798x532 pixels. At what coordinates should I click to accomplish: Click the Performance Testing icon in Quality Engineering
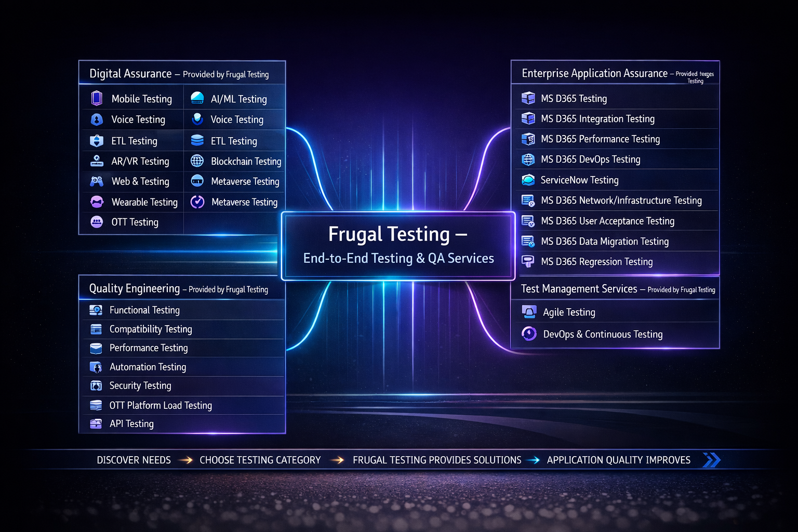point(96,348)
